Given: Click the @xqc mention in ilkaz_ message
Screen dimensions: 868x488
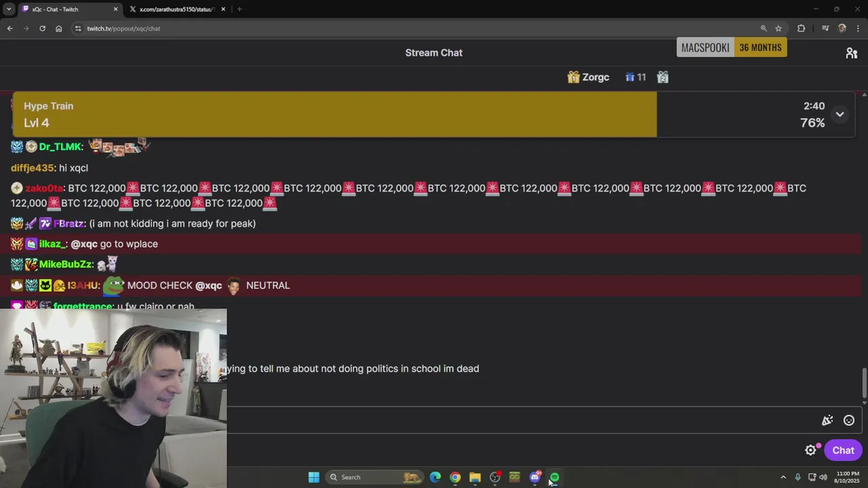Looking at the screenshot, I should click(x=84, y=244).
